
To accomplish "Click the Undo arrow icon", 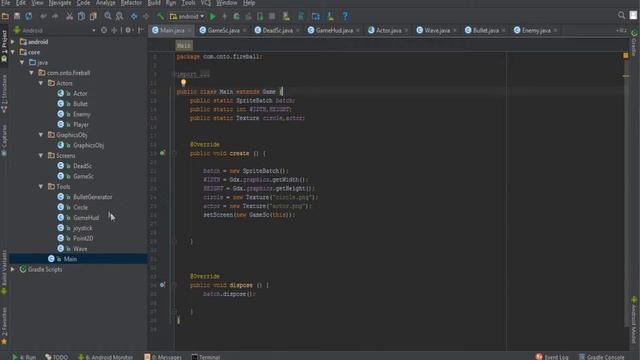I will click(x=43, y=16).
